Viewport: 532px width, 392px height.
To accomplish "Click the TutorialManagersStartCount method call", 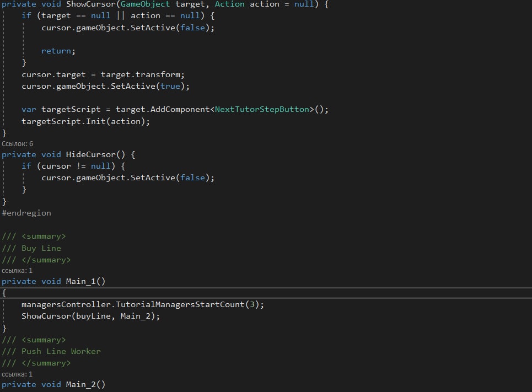I will tap(180, 305).
